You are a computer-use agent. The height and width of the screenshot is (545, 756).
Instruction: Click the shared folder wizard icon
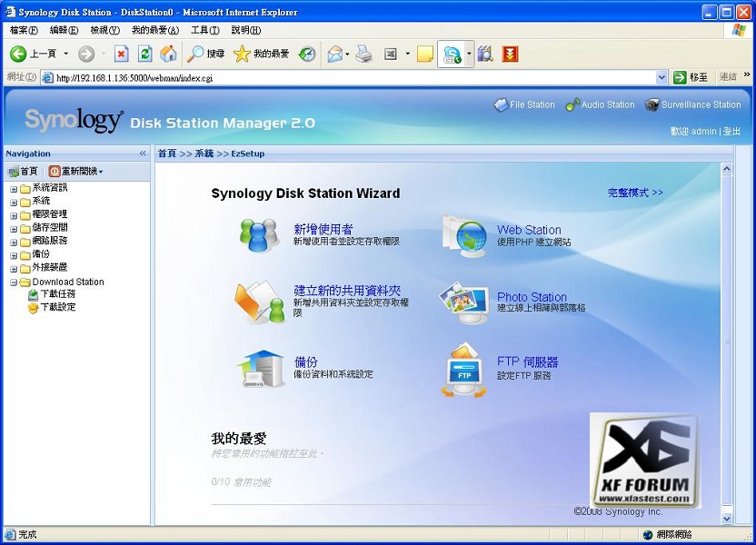(260, 302)
